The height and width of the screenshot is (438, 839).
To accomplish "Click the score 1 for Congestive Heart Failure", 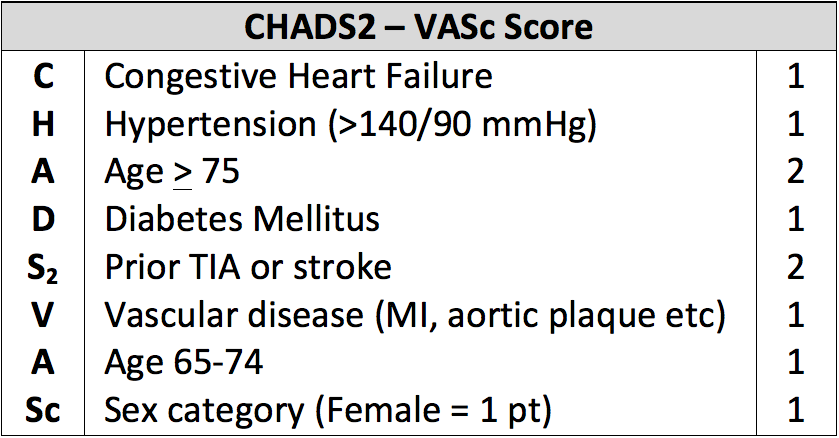I will [796, 76].
